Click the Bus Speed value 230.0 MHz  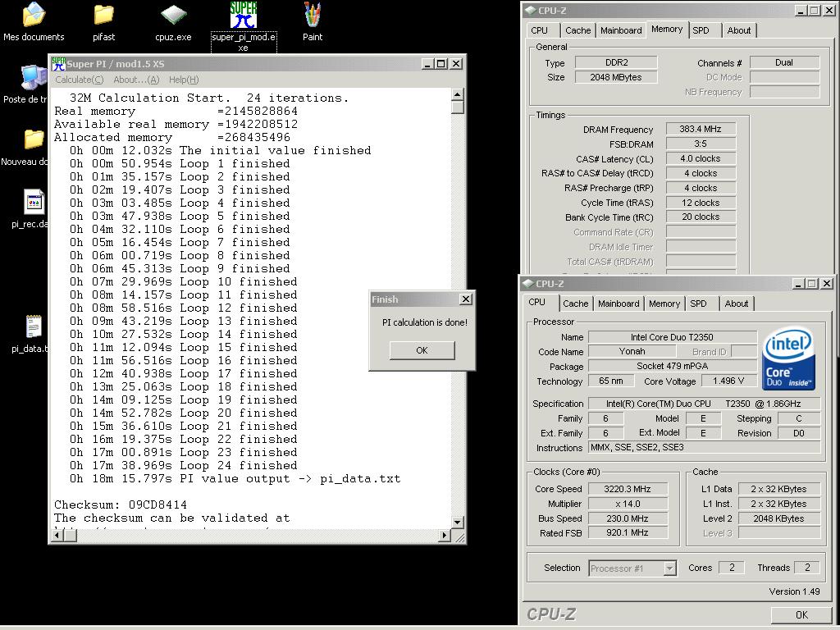click(x=628, y=518)
